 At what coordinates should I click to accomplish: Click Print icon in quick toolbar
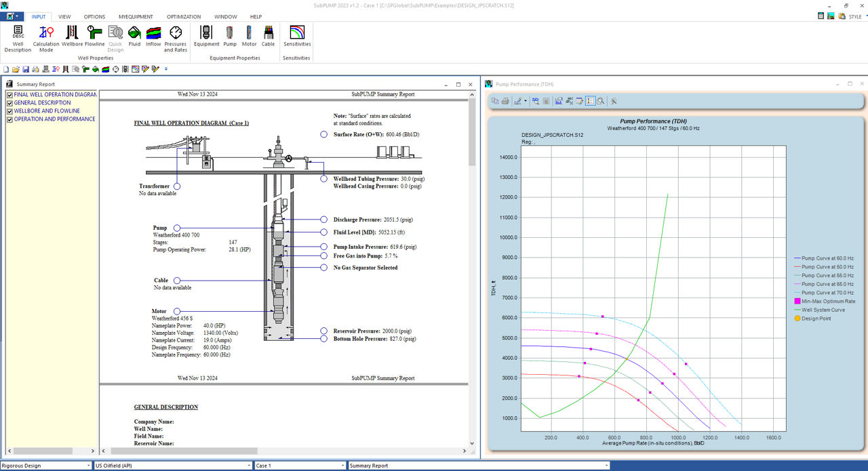tap(36, 69)
